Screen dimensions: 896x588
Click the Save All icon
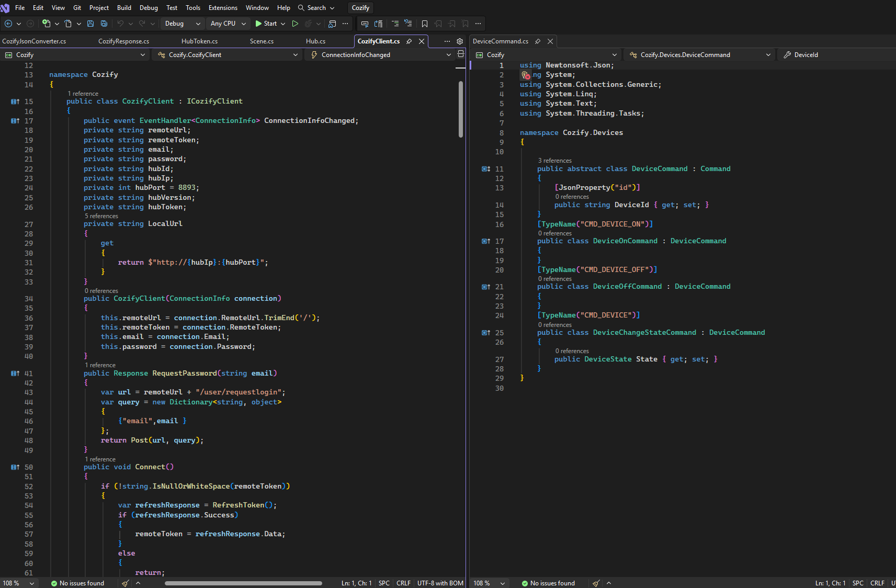point(104,24)
